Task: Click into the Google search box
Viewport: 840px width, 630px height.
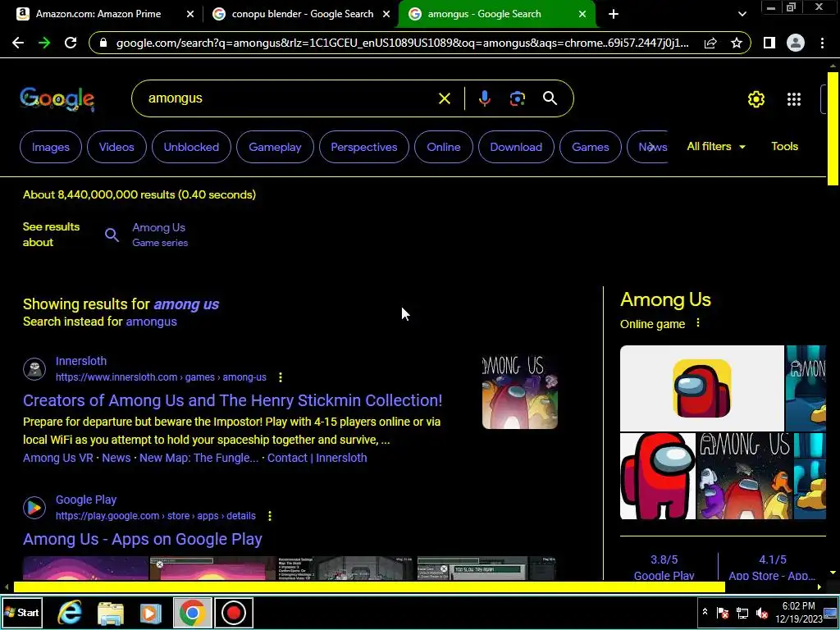Action: [x=290, y=98]
